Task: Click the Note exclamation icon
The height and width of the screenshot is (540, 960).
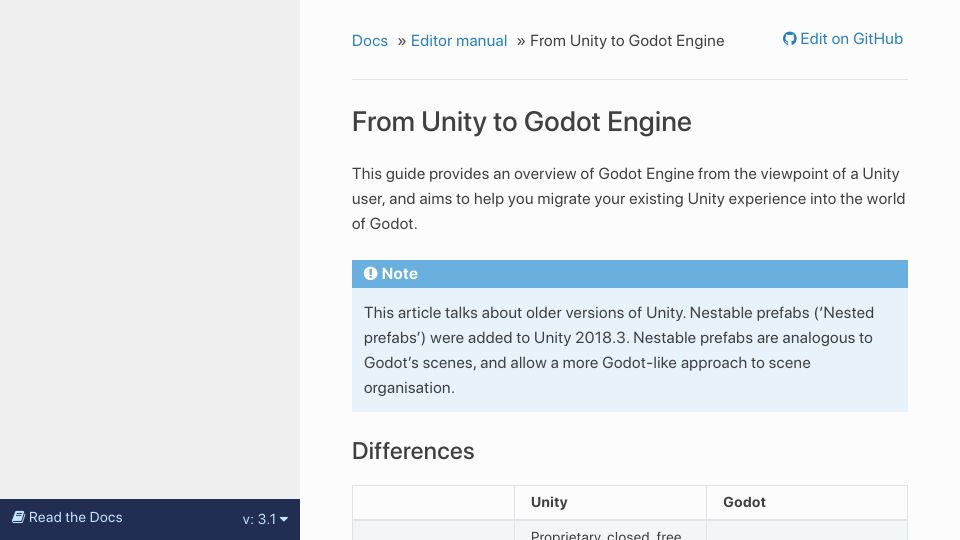Action: tap(370, 274)
